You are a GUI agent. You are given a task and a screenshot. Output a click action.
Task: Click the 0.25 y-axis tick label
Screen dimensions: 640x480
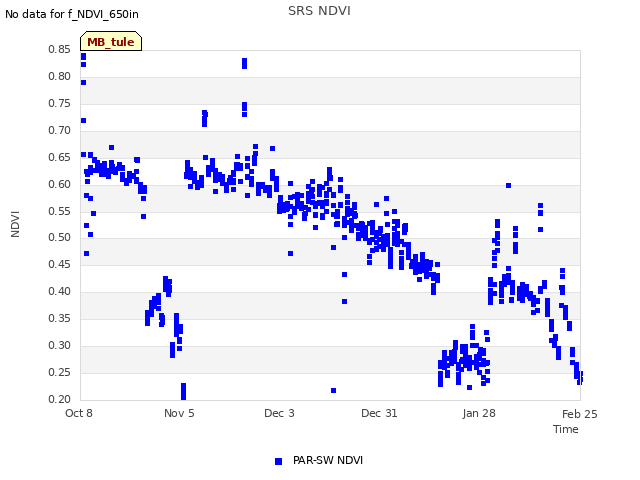pyautogui.click(x=60, y=372)
